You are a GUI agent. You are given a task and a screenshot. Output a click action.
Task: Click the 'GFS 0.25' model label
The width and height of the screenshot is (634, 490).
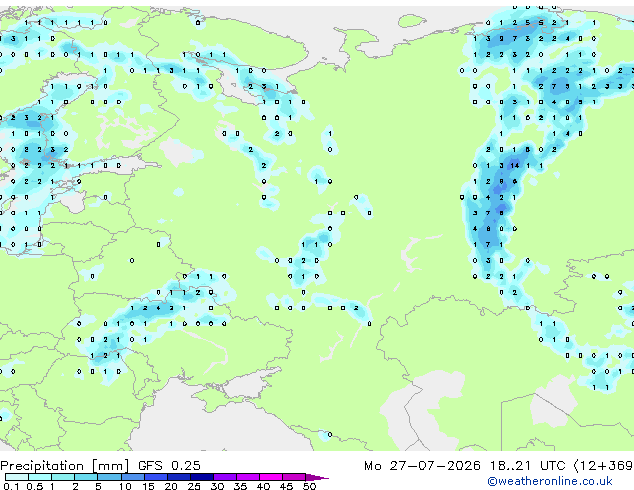point(169,466)
